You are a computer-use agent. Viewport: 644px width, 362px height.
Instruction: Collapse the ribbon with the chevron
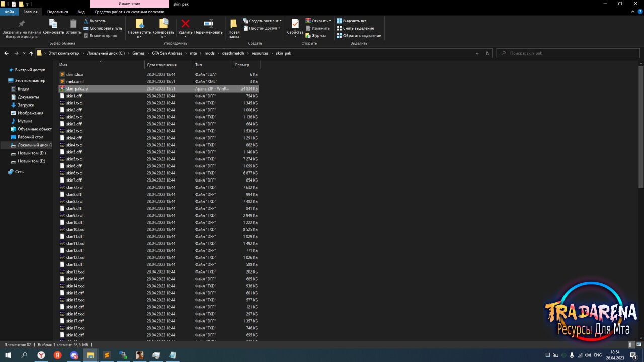click(x=633, y=12)
